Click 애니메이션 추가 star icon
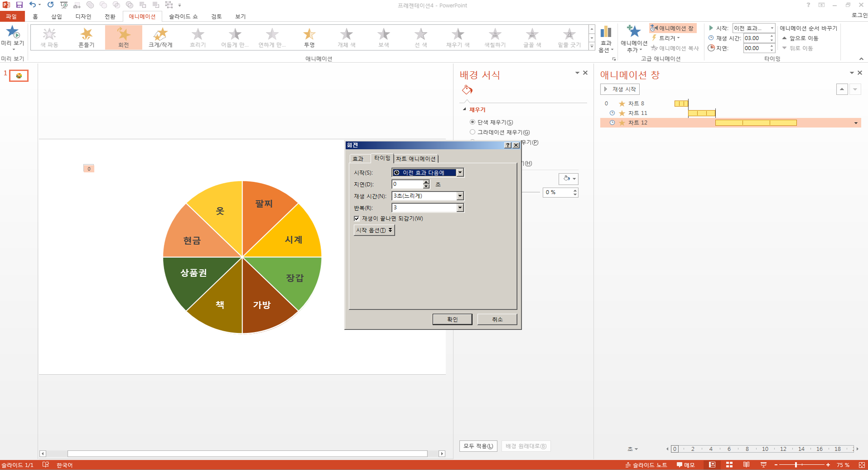This screenshot has width=868, height=470. coord(634,32)
